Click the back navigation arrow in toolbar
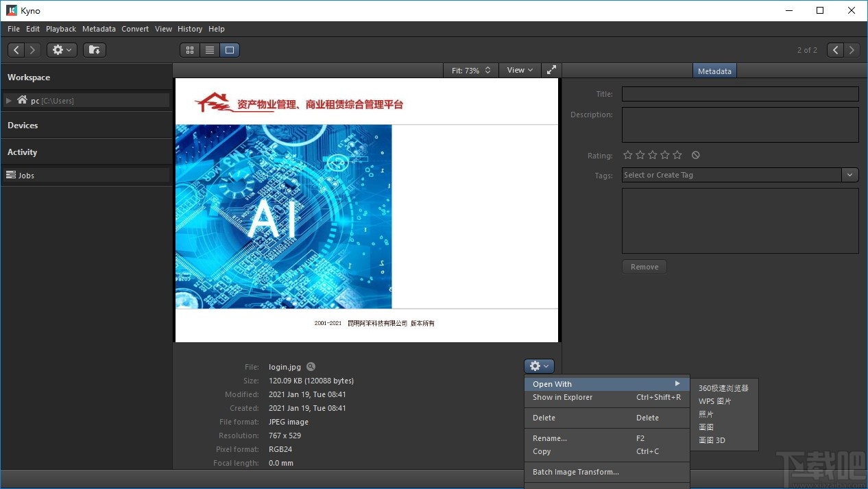The image size is (868, 489). click(x=16, y=50)
